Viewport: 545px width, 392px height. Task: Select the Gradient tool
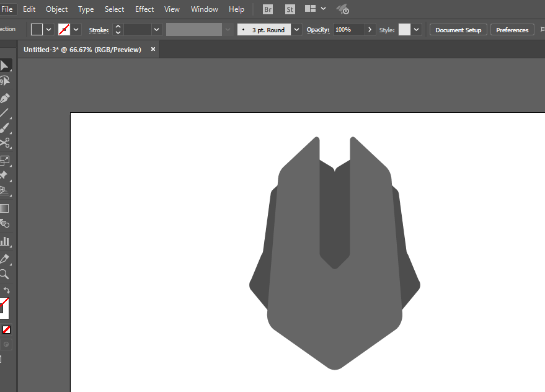(x=5, y=208)
